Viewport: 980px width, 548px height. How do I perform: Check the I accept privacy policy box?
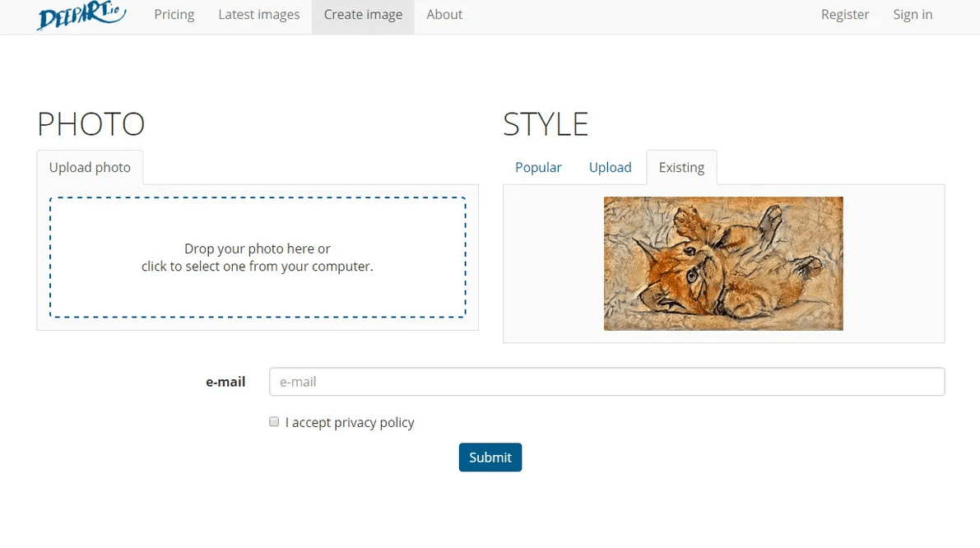pyautogui.click(x=274, y=422)
